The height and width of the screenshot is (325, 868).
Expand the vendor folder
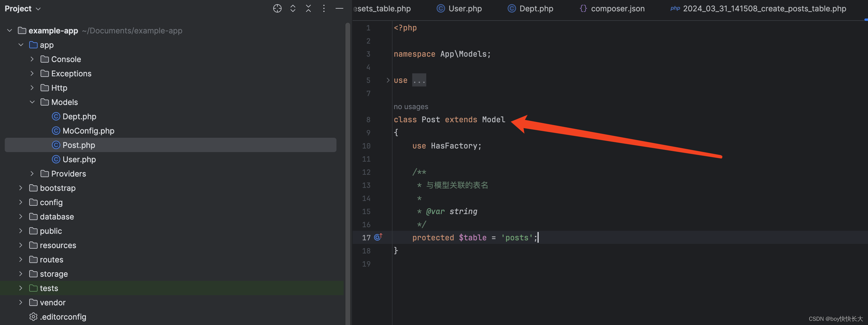point(21,302)
